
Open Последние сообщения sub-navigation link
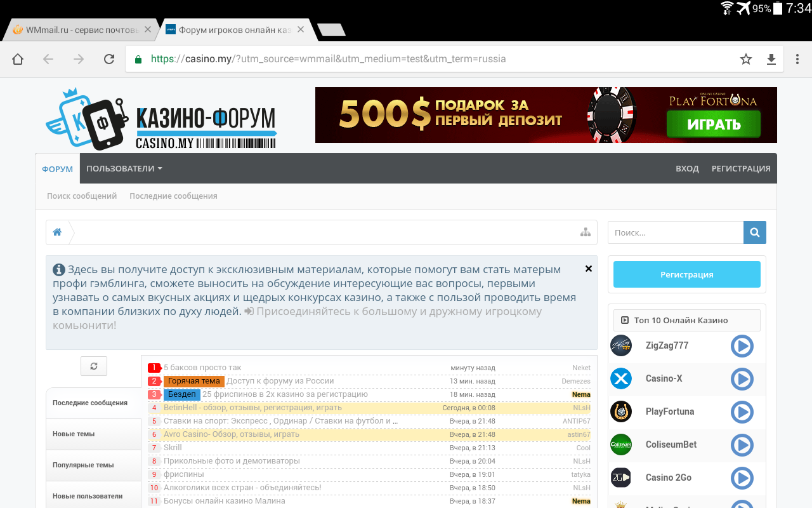pos(173,196)
